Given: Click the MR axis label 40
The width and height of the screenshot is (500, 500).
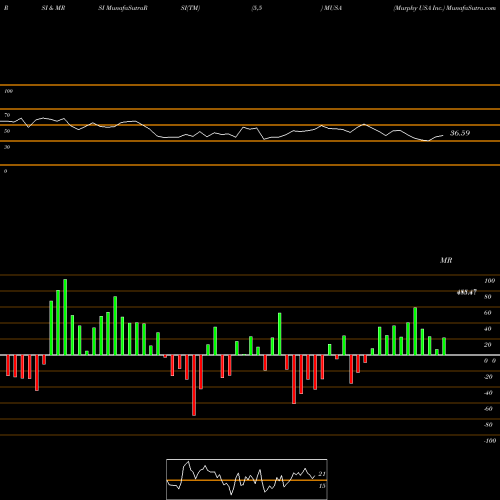Looking at the screenshot, I should point(488,329).
